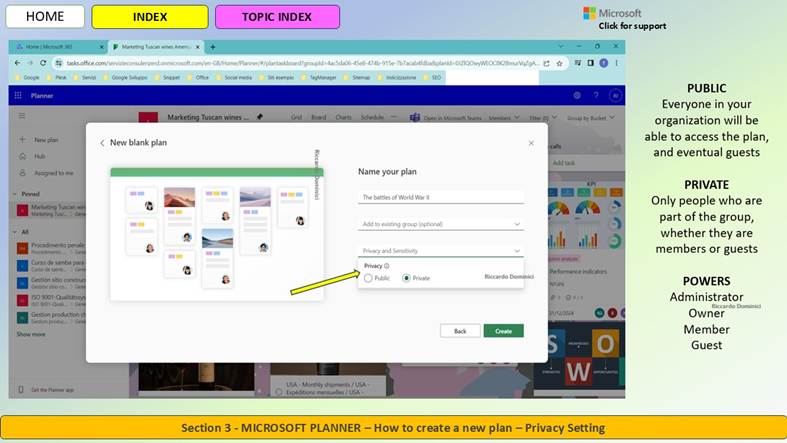The width and height of the screenshot is (787, 443).
Task: Open the Group by Bucket dropdown
Action: (x=591, y=118)
